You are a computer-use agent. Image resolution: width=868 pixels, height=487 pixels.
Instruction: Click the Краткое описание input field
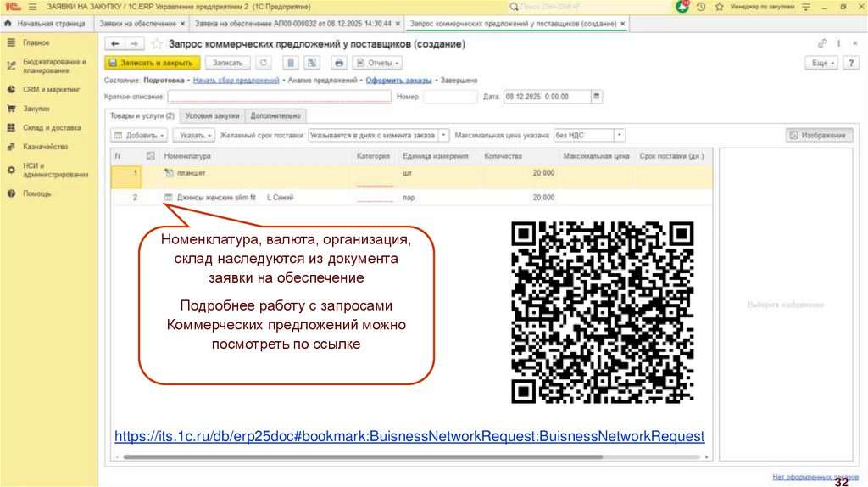pyautogui.click(x=280, y=97)
